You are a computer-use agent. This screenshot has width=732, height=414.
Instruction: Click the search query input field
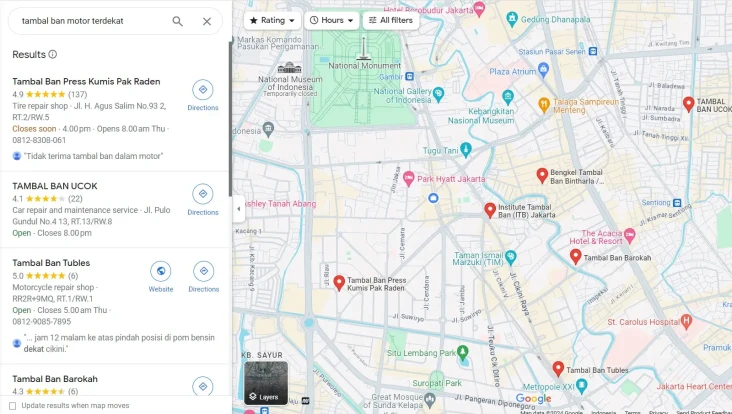point(93,21)
